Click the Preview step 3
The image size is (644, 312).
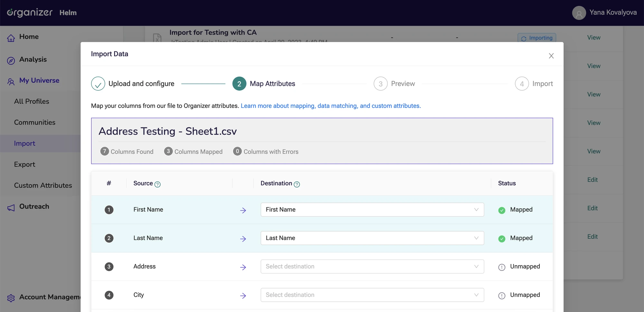pyautogui.click(x=394, y=84)
